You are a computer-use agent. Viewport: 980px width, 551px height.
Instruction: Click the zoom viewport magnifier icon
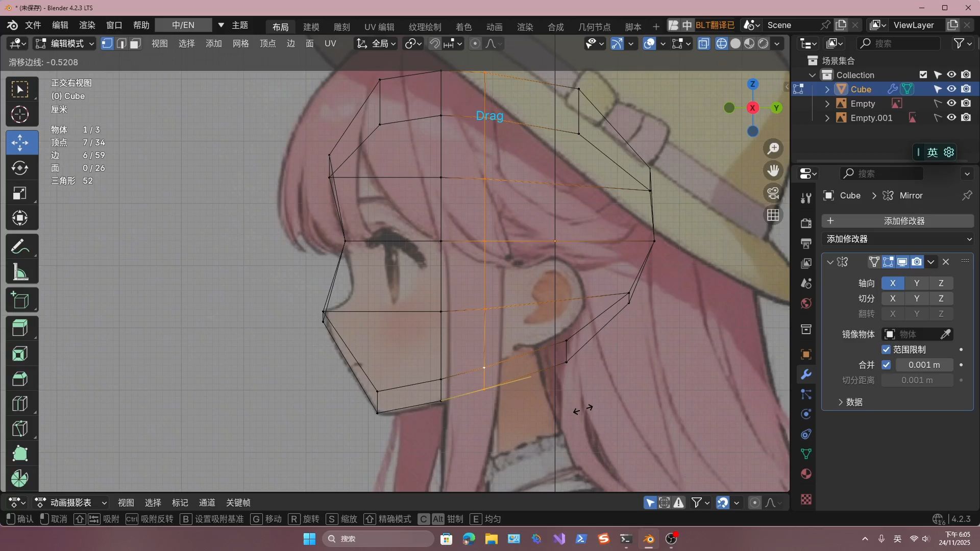[773, 148]
